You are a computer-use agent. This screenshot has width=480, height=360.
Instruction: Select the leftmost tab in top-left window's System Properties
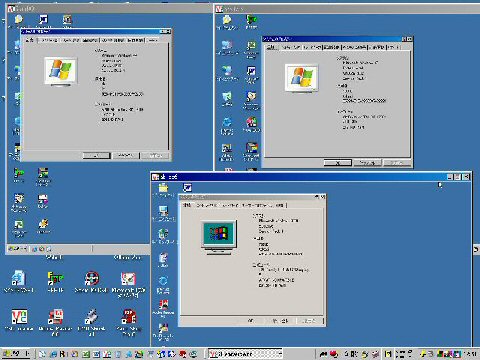(30, 40)
